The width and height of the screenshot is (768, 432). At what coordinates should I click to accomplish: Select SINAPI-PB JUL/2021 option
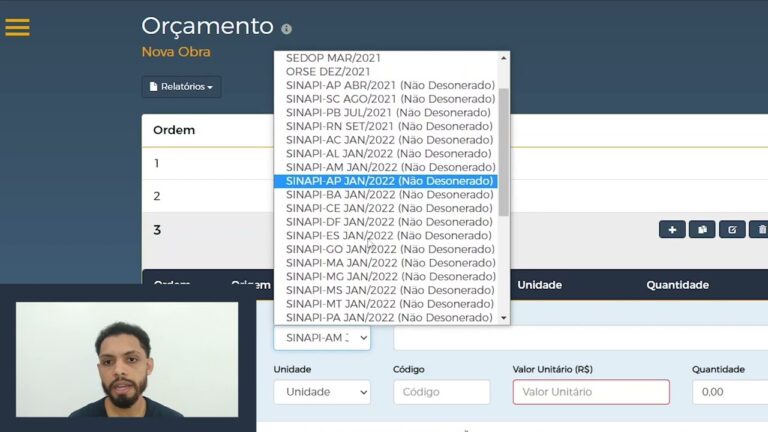click(388, 113)
